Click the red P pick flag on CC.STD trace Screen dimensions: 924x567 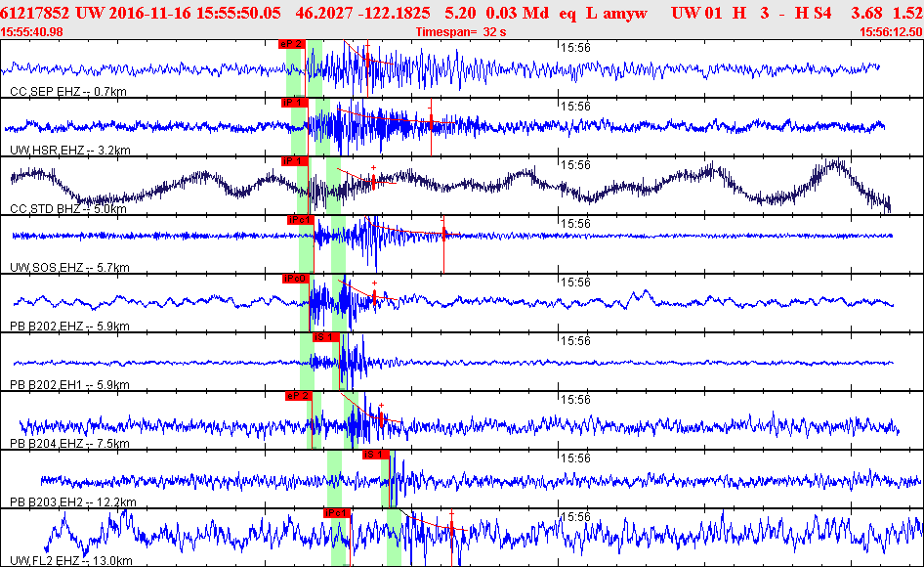294,161
